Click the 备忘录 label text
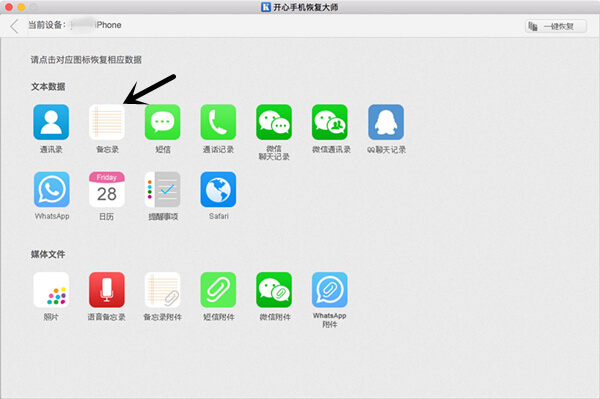 pos(107,150)
